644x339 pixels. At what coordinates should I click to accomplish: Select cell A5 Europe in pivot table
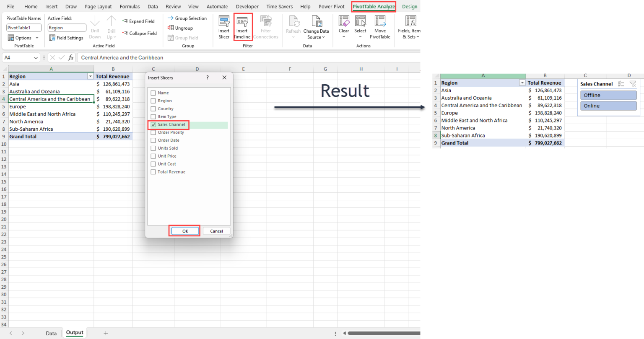[x=51, y=106]
